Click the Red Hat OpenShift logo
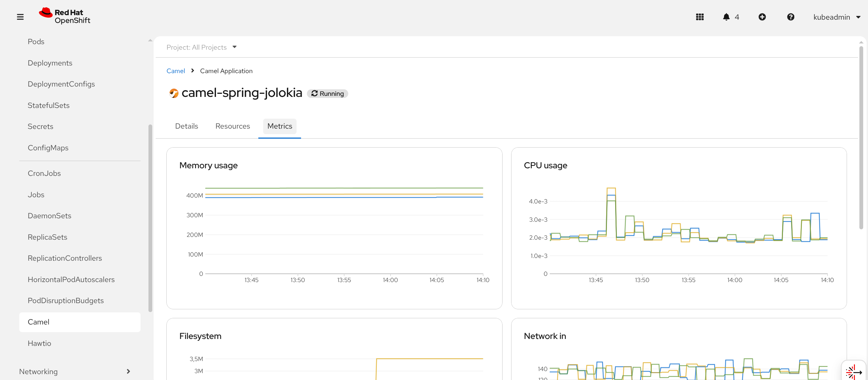Viewport: 868px width, 380px height. pos(65,16)
